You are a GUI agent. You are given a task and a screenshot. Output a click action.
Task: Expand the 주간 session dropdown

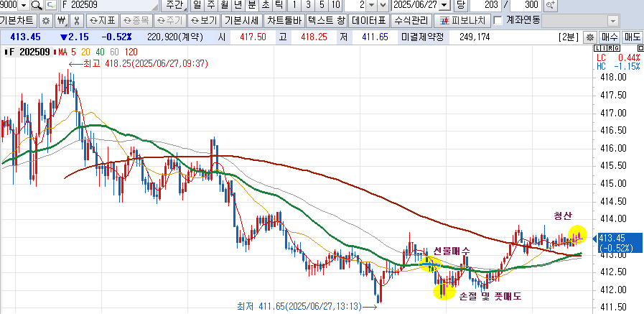click(x=175, y=5)
